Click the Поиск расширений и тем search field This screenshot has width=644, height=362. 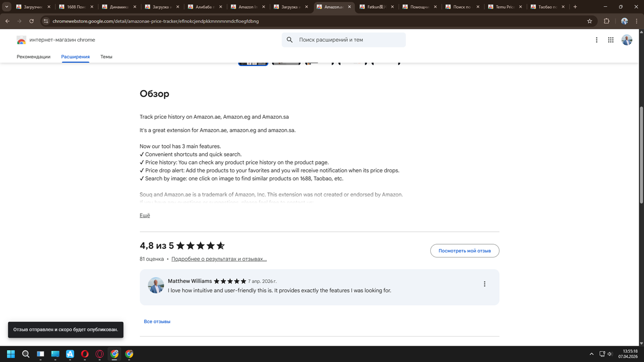(344, 40)
